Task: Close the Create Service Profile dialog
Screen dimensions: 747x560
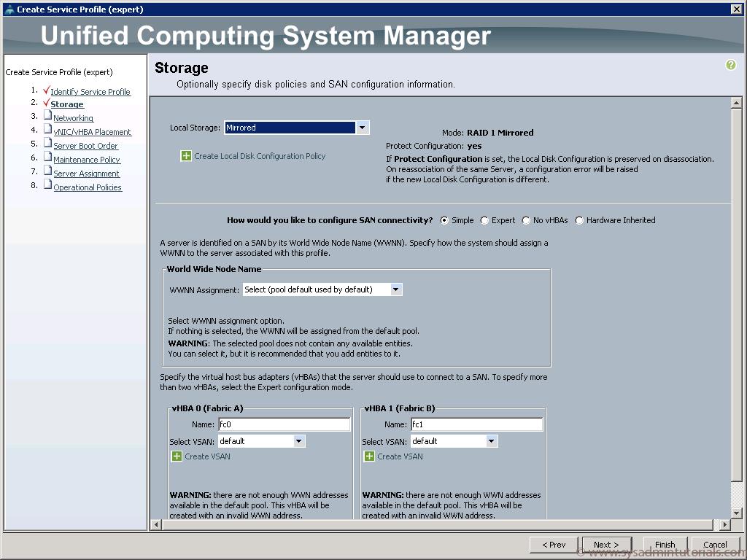Action: [736, 9]
